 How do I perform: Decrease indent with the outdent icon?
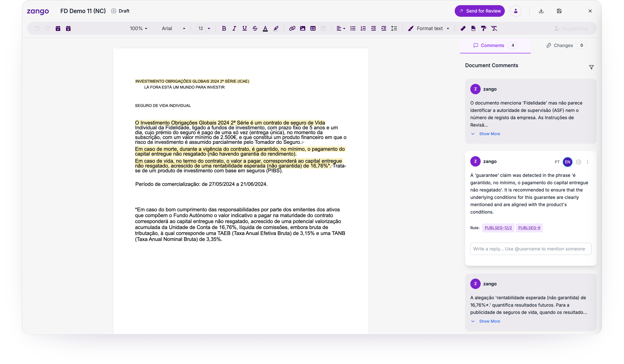pyautogui.click(x=373, y=28)
